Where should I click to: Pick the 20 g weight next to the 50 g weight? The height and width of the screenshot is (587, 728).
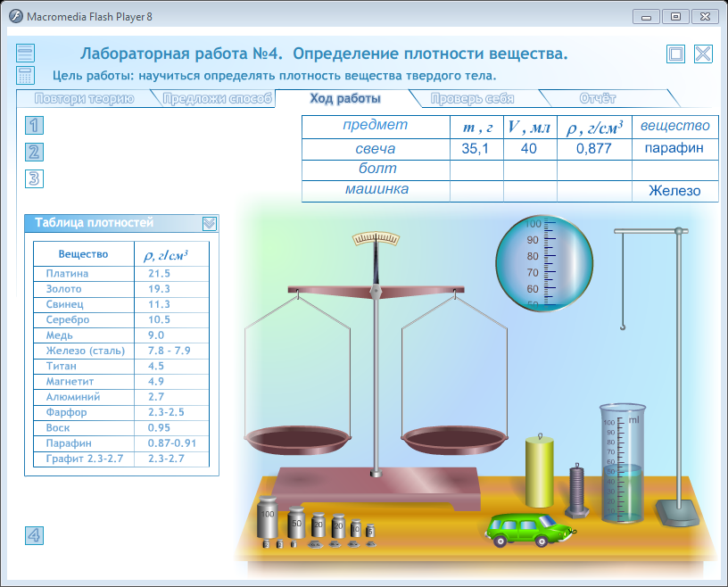pos(318,525)
